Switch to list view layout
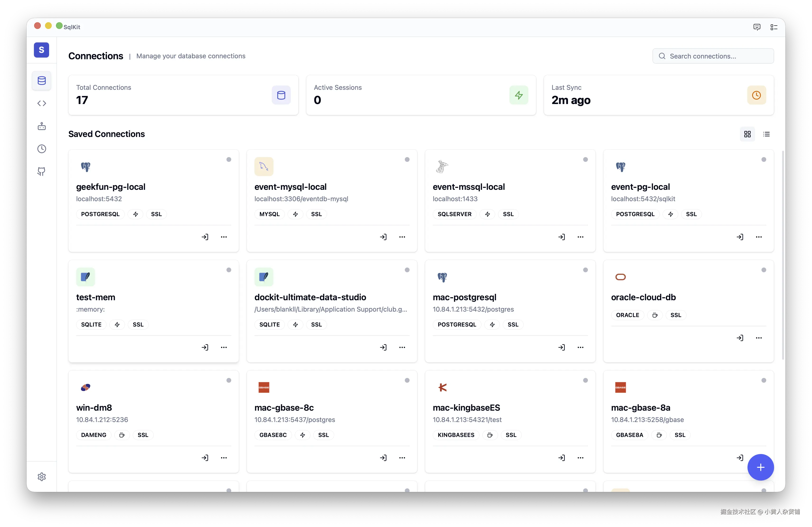The height and width of the screenshot is (527, 812). [x=766, y=134]
